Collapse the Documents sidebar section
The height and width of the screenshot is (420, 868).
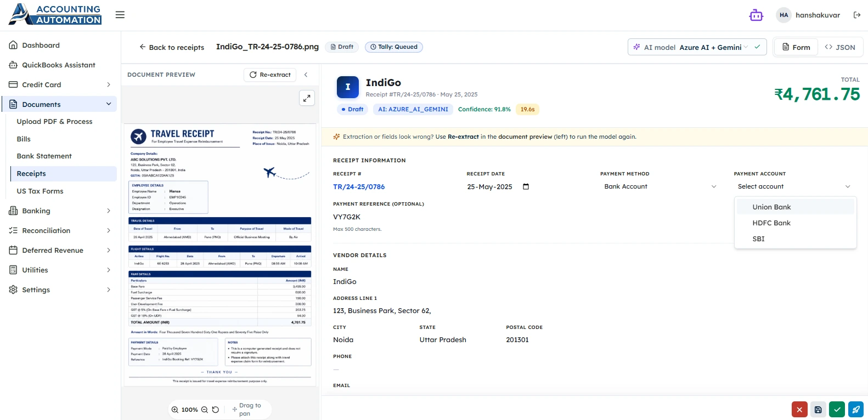[x=60, y=104]
